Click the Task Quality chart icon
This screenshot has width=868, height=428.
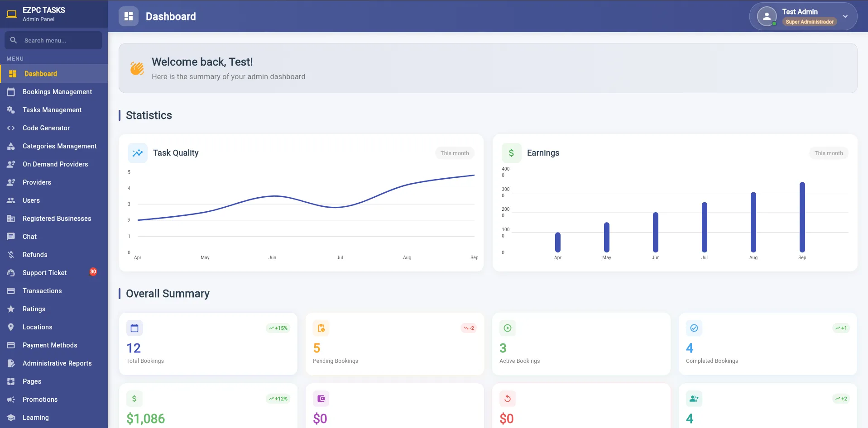pos(138,153)
